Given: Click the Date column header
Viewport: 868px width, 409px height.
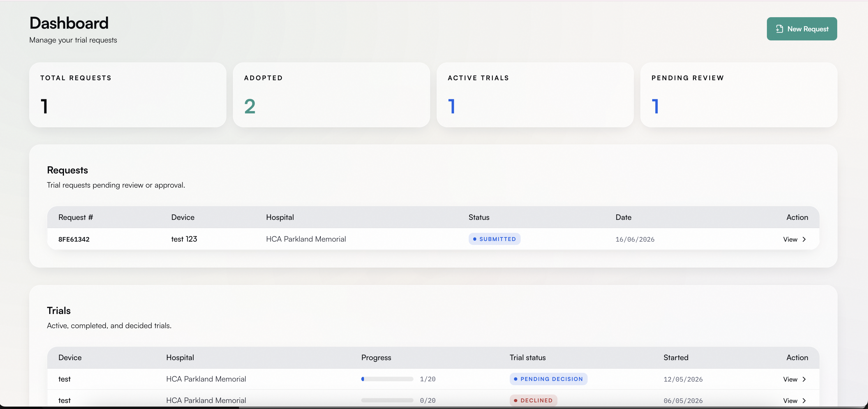Looking at the screenshot, I should [x=623, y=217].
